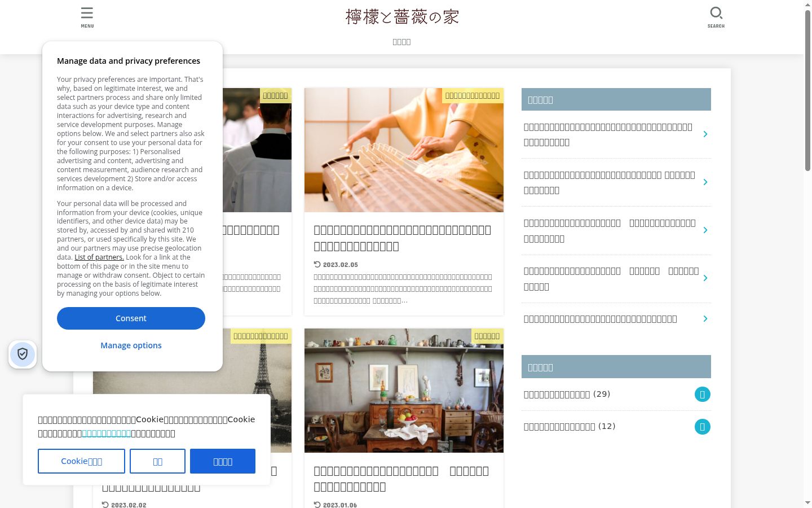Open the cyan underlined cookie policy link
This screenshot has width=812, height=508.
(107, 433)
